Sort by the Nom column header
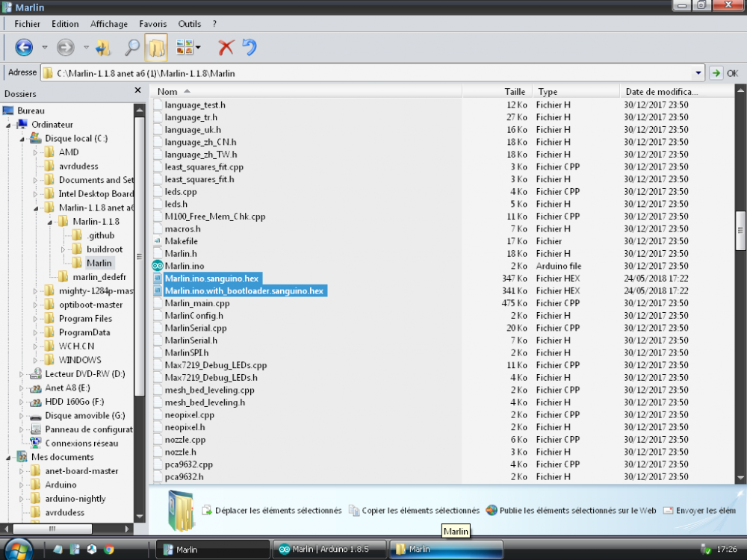 [306, 91]
